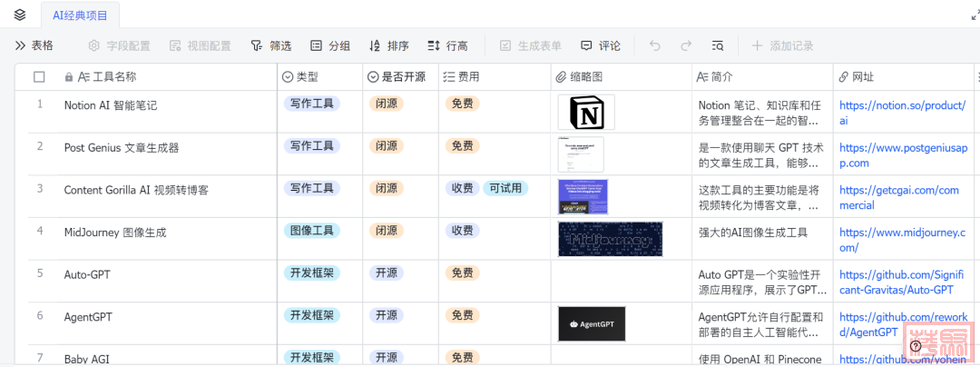Screen dimensions: 980x367
Task: Click the 排序 sort button
Action: coord(388,45)
